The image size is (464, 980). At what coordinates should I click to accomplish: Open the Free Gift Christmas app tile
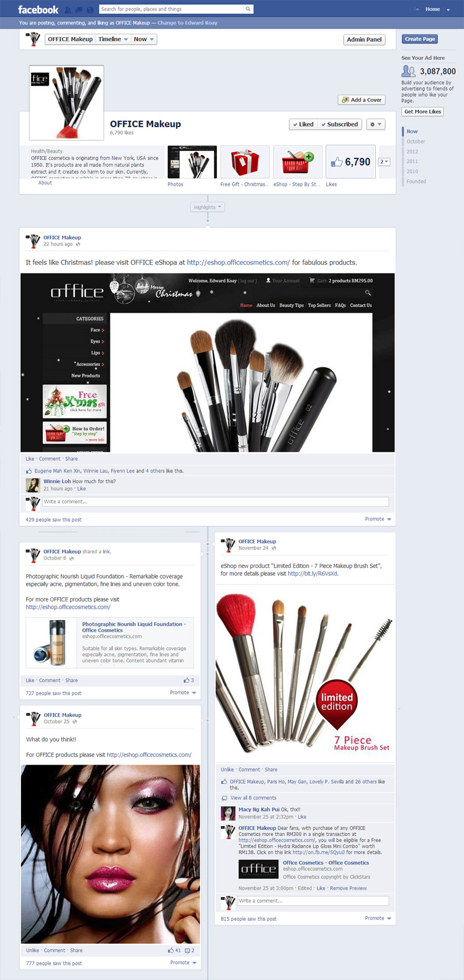click(x=245, y=162)
